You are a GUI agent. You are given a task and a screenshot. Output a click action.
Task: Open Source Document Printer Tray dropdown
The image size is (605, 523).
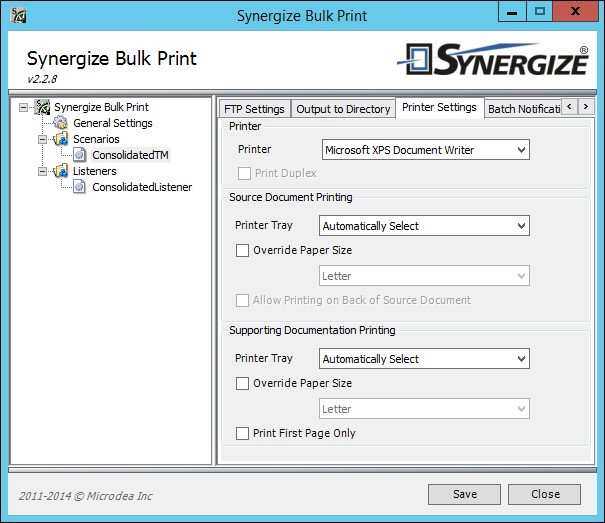pos(424,226)
